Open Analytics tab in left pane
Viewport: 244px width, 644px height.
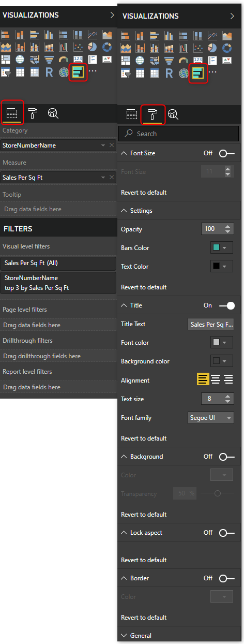point(53,113)
